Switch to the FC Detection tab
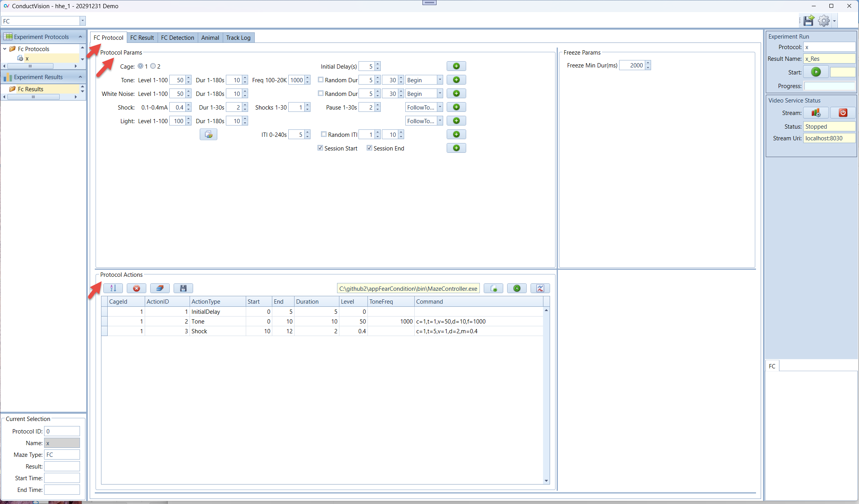859x504 pixels. tap(177, 38)
